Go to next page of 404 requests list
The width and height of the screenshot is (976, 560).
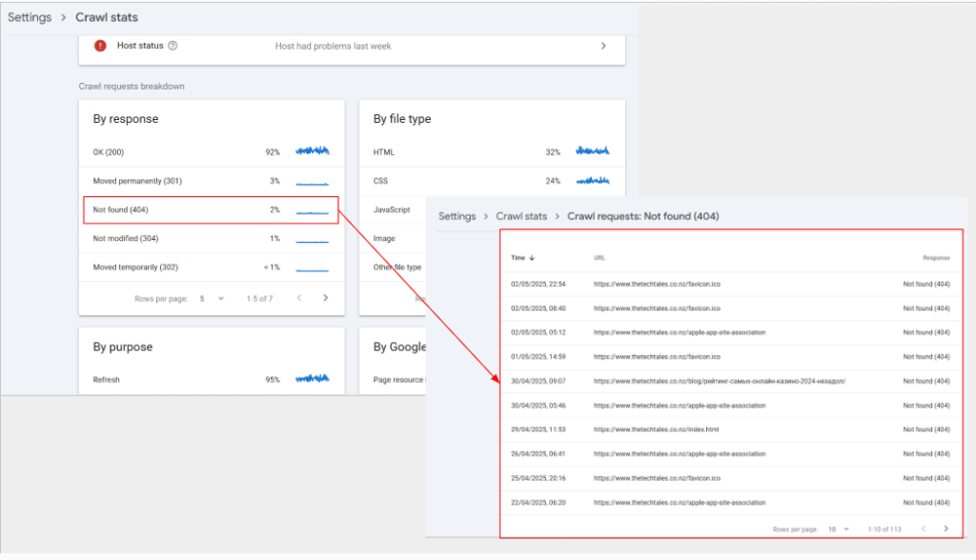[946, 529]
